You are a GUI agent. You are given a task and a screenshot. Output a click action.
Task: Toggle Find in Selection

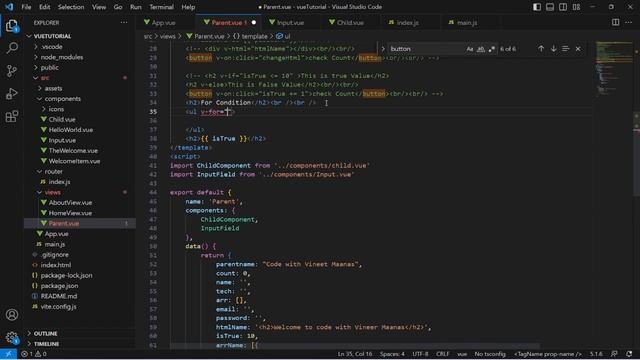pyautogui.click(x=565, y=49)
